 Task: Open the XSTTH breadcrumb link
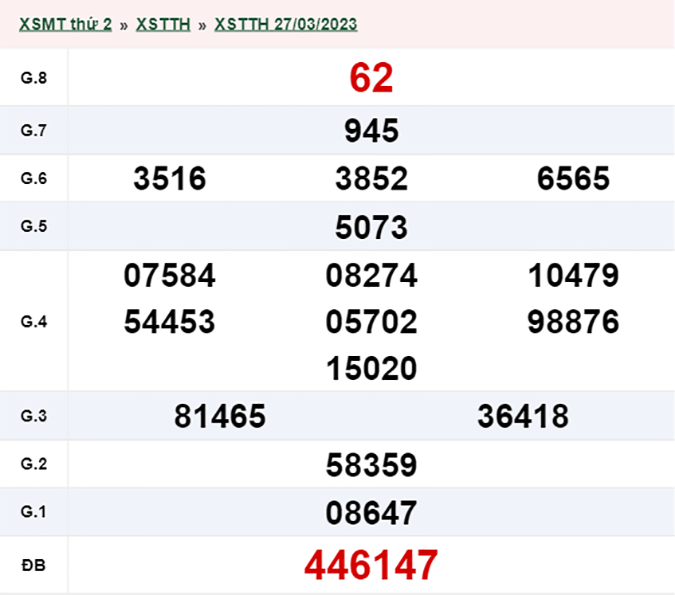pyautogui.click(x=163, y=24)
